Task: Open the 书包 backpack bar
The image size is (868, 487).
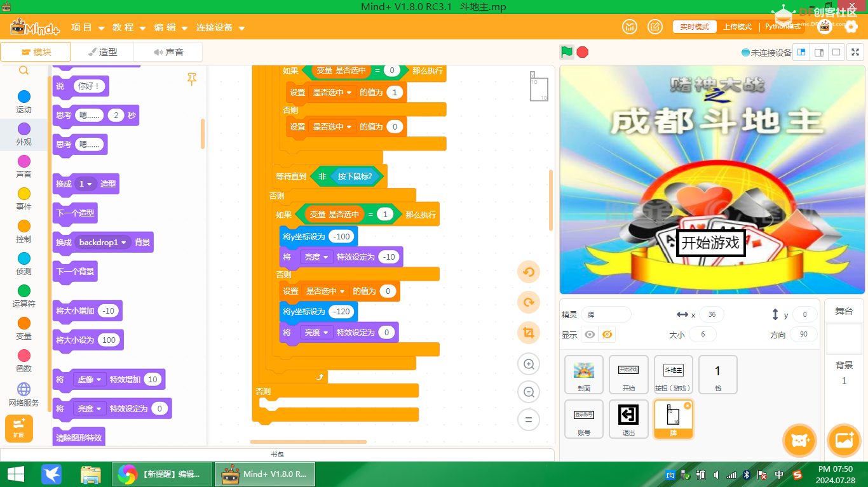Action: click(277, 455)
